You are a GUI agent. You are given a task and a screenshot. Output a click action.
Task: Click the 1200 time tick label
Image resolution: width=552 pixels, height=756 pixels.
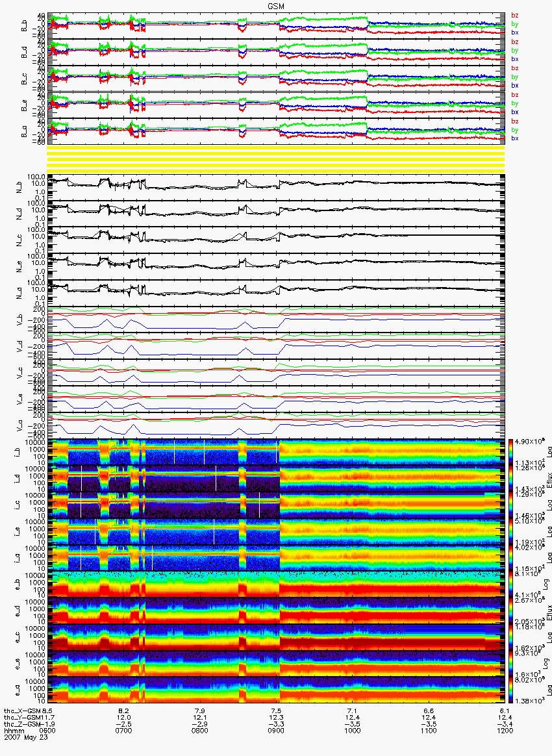coord(505,731)
